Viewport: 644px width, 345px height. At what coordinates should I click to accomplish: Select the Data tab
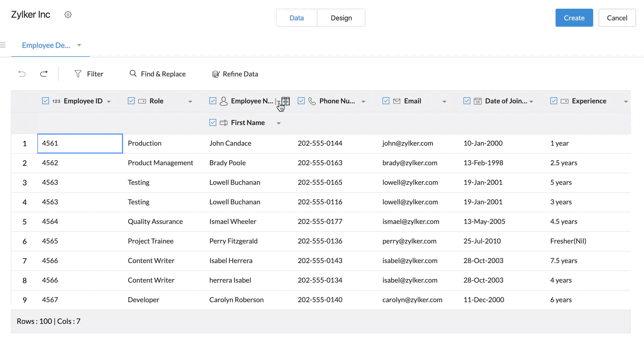[x=296, y=18]
